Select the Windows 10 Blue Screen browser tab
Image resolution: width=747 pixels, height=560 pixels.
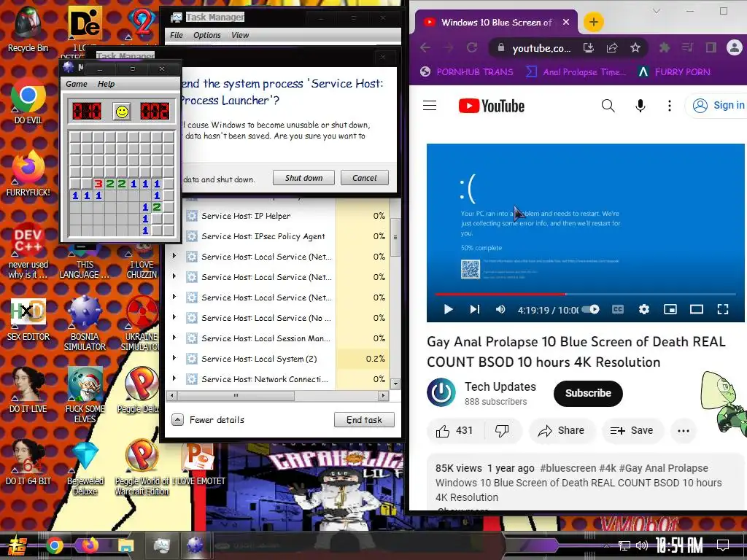tap(495, 23)
